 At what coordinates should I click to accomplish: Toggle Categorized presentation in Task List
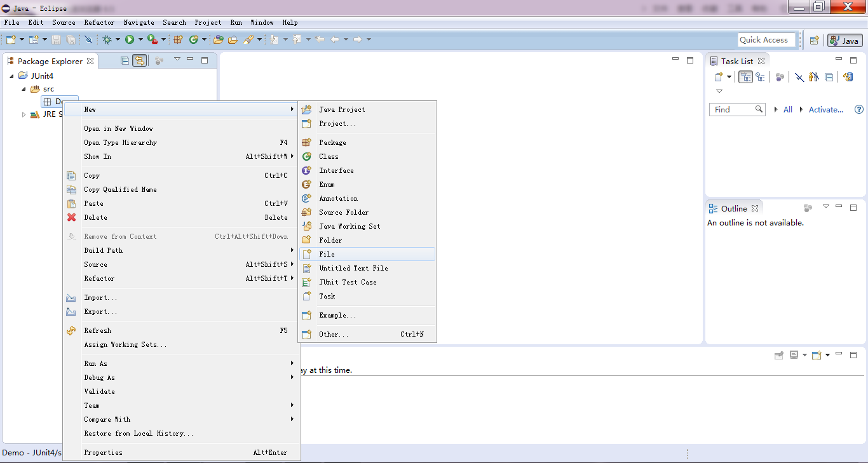click(x=746, y=77)
